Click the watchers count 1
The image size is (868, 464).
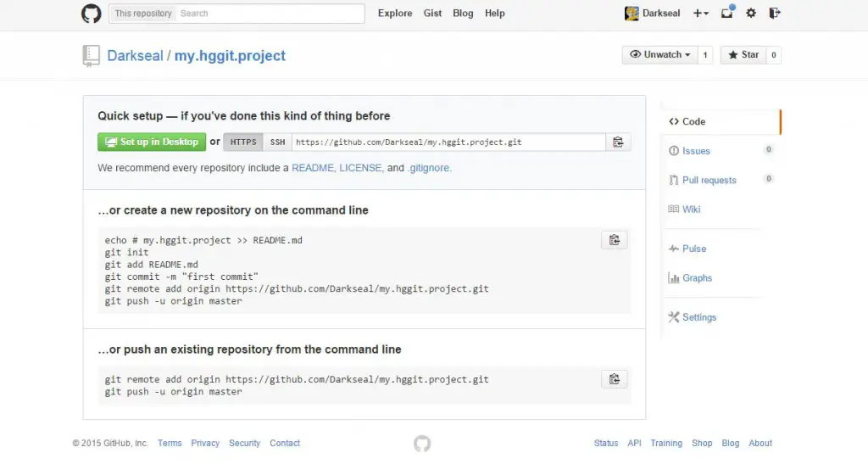pyautogui.click(x=704, y=55)
